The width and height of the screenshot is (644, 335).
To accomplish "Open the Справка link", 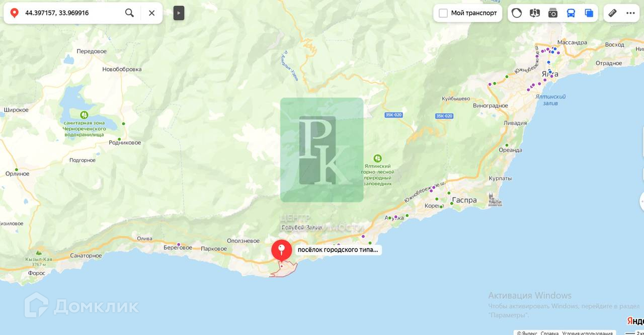I will [x=550, y=333].
